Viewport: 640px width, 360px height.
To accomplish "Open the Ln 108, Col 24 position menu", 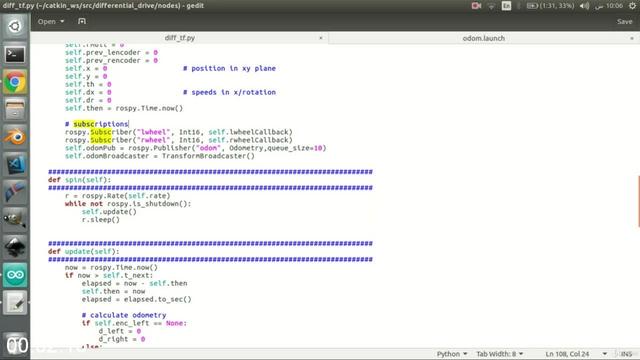I will (x=576, y=354).
